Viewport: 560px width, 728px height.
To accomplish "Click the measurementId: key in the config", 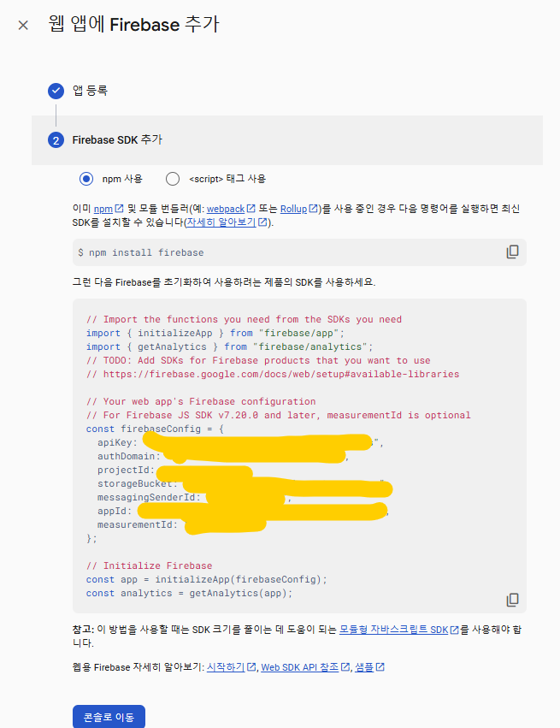I will coord(138,525).
